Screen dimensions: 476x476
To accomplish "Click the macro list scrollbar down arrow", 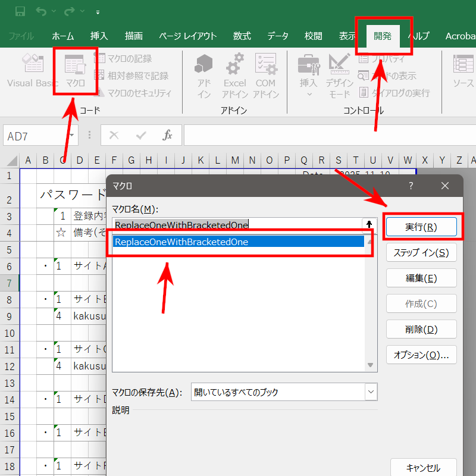I will 370,365.
